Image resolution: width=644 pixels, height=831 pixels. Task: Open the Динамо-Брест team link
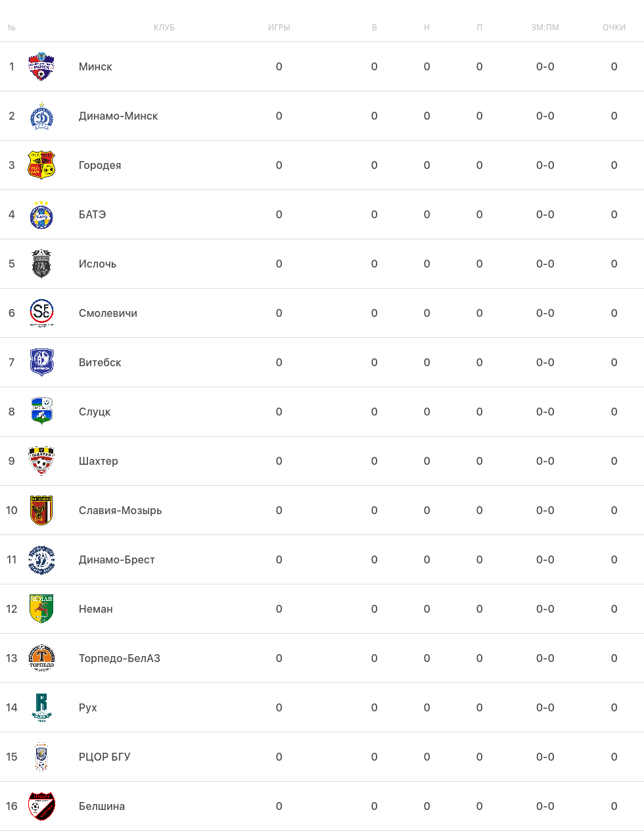(x=117, y=559)
